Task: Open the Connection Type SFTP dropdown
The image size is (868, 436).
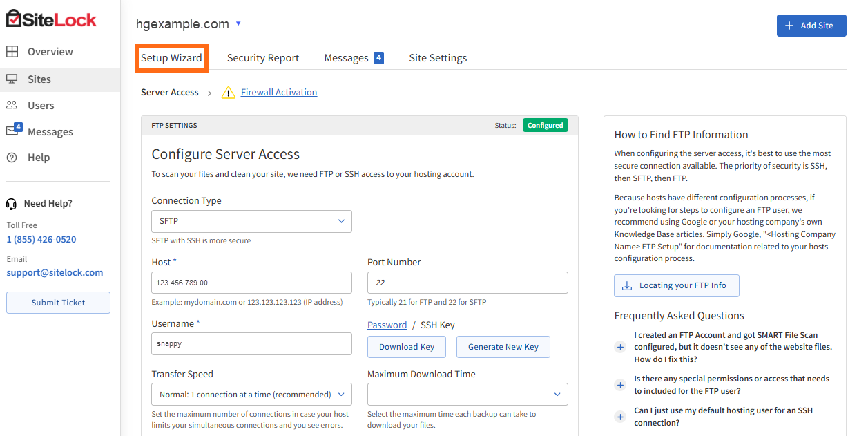Action: 251,221
